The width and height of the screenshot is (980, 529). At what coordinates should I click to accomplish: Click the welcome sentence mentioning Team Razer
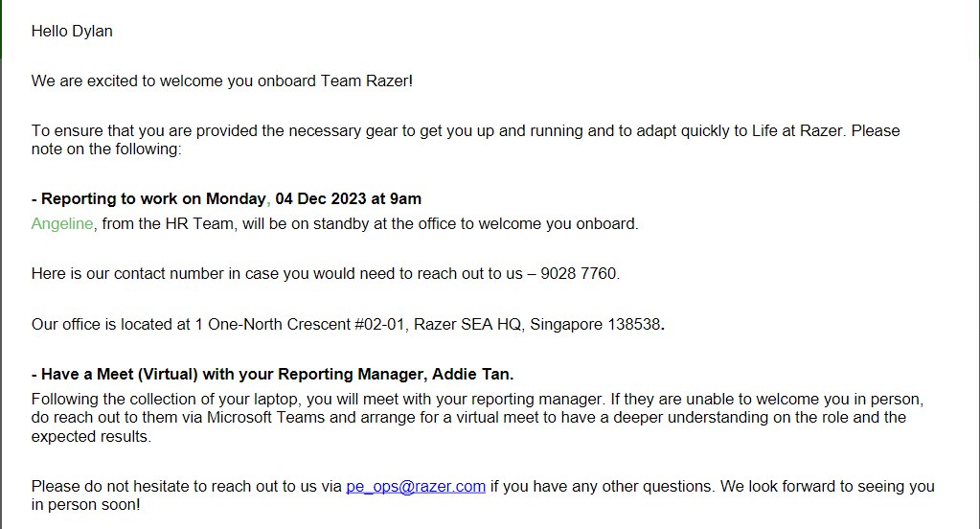point(222,81)
